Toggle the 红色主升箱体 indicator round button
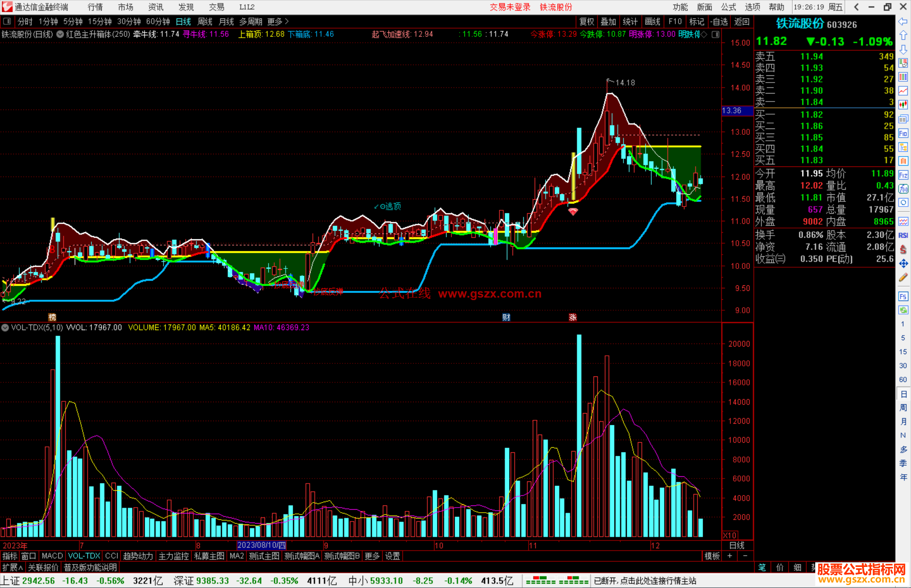This screenshot has height=588, width=911. (60, 35)
